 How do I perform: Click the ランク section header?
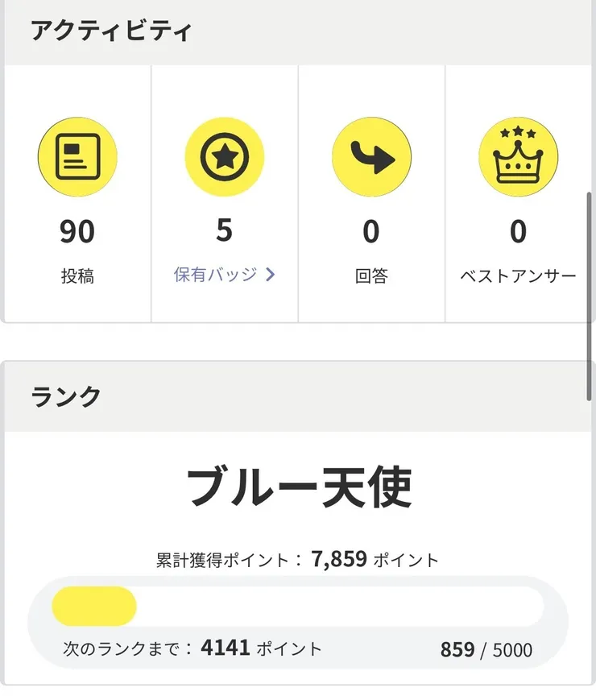click(66, 396)
